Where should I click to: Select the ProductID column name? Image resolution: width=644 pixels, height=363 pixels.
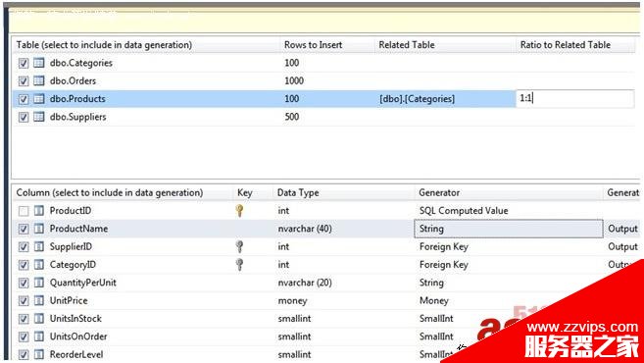tap(71, 211)
